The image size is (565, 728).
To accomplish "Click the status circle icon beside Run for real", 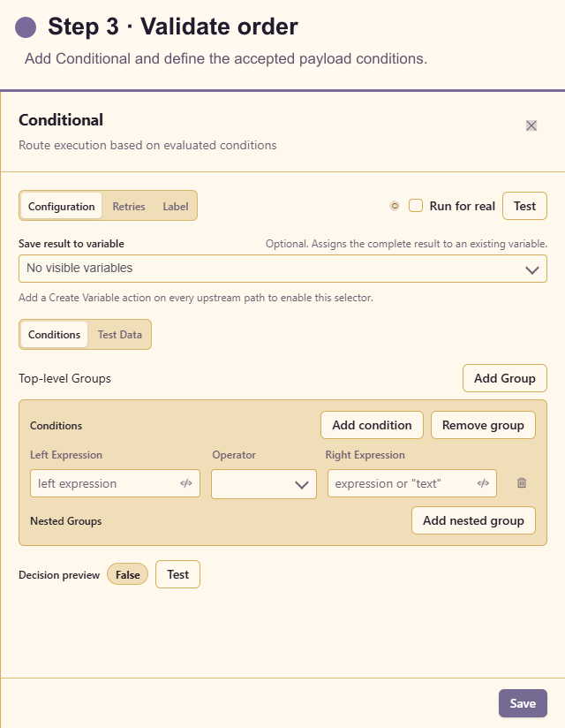I will [395, 206].
